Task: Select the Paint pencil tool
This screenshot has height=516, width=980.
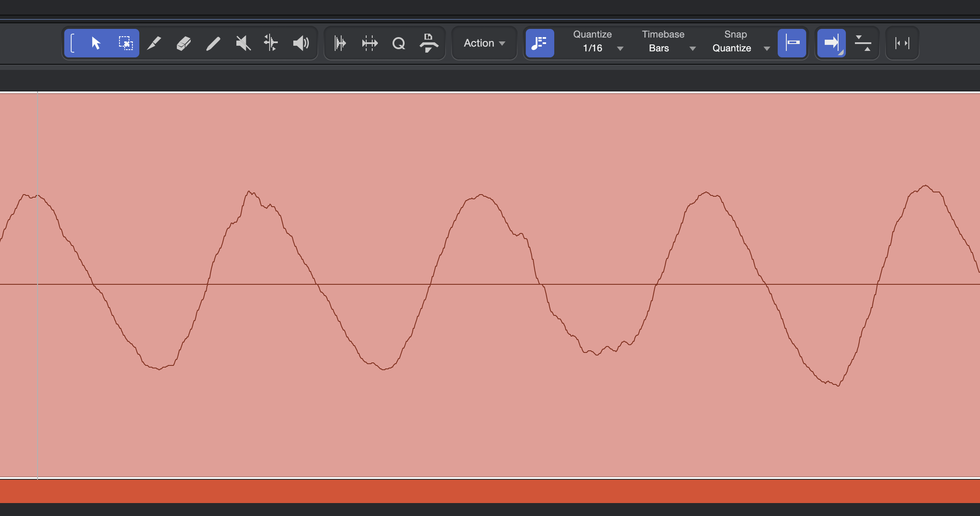Action: tap(213, 43)
